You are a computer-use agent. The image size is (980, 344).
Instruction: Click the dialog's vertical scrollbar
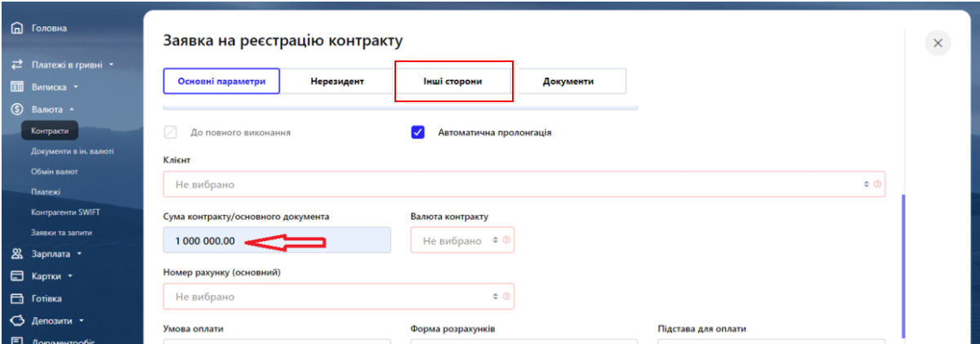point(902,267)
